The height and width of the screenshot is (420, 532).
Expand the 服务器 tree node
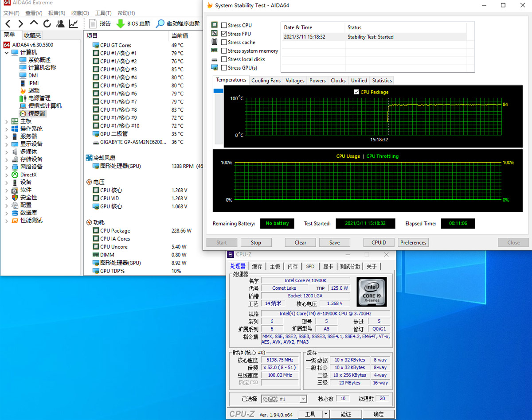tap(7, 136)
